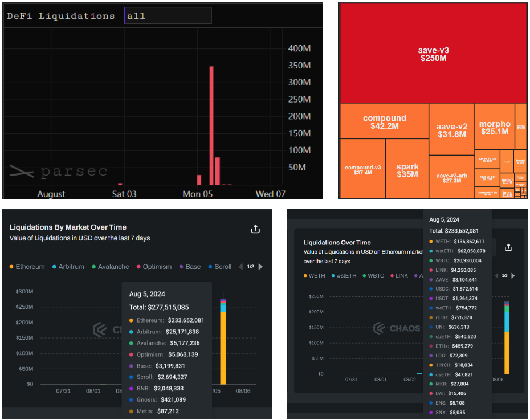Go to next legend page of 1/2

(261, 267)
